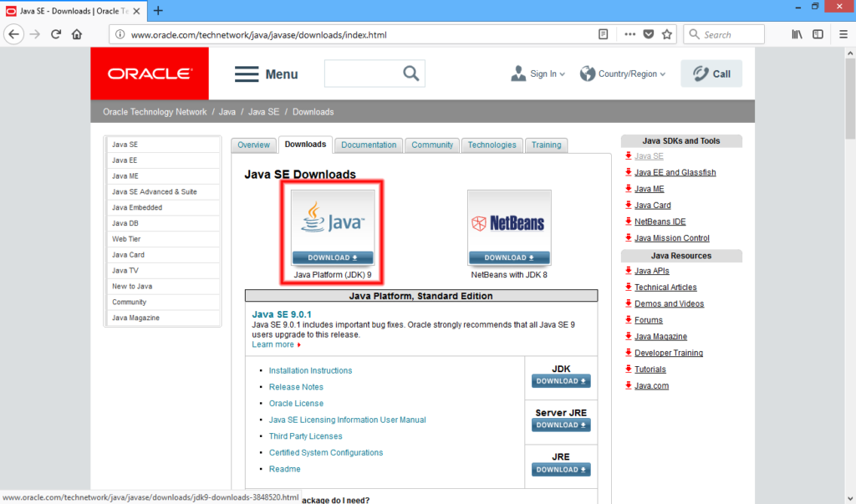Select New to Java sidebar item

[x=163, y=287]
